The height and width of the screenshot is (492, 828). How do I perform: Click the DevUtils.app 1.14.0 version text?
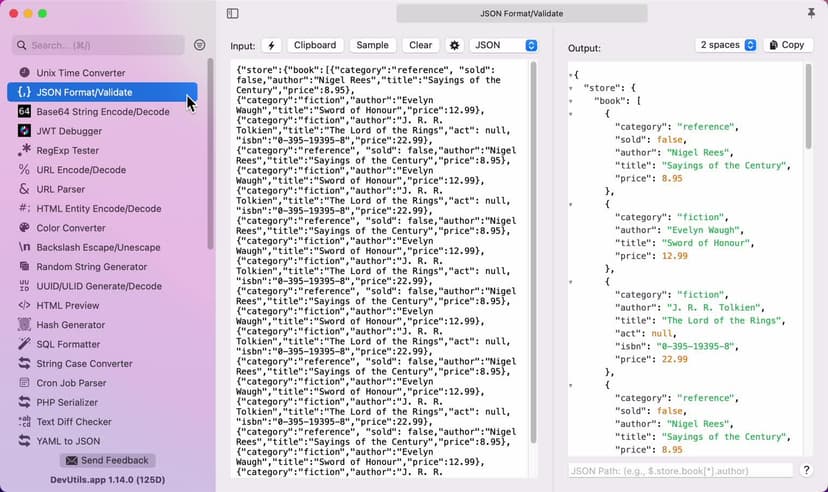[108, 480]
